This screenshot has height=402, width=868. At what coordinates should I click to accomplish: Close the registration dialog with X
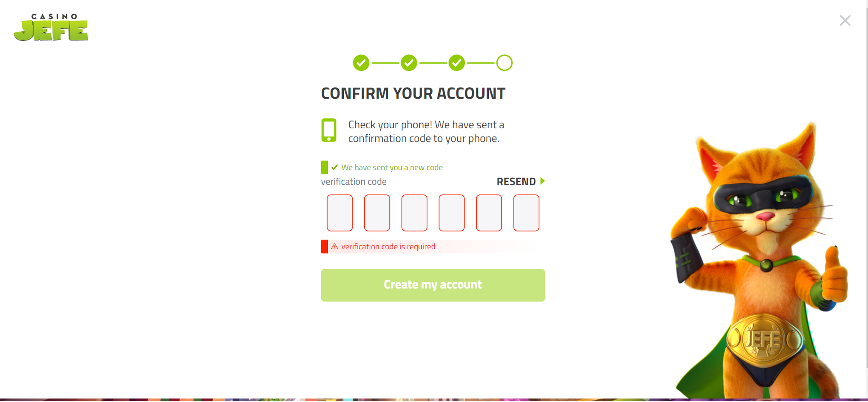pyautogui.click(x=845, y=21)
